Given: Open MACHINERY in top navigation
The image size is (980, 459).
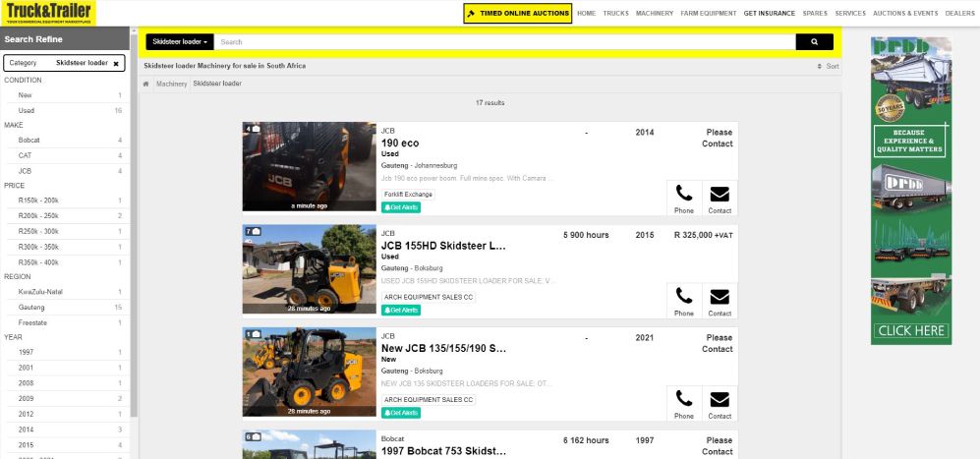Looking at the screenshot, I should point(655,13).
